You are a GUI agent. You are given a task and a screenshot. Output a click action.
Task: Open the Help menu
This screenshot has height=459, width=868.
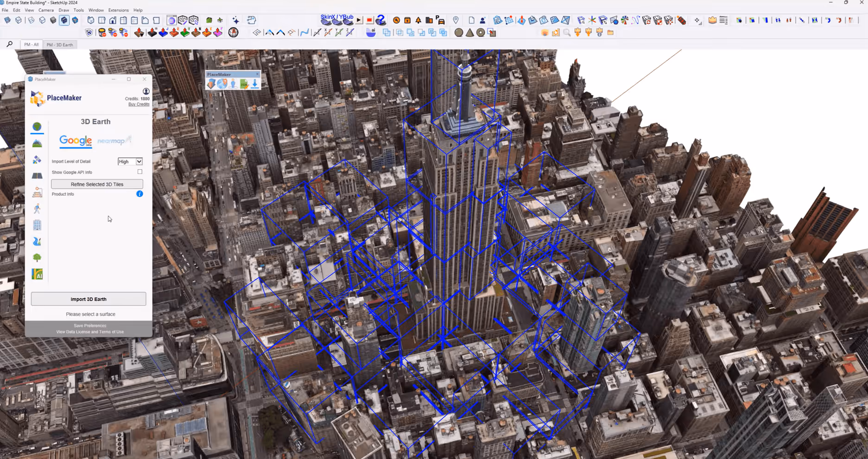pyautogui.click(x=138, y=10)
